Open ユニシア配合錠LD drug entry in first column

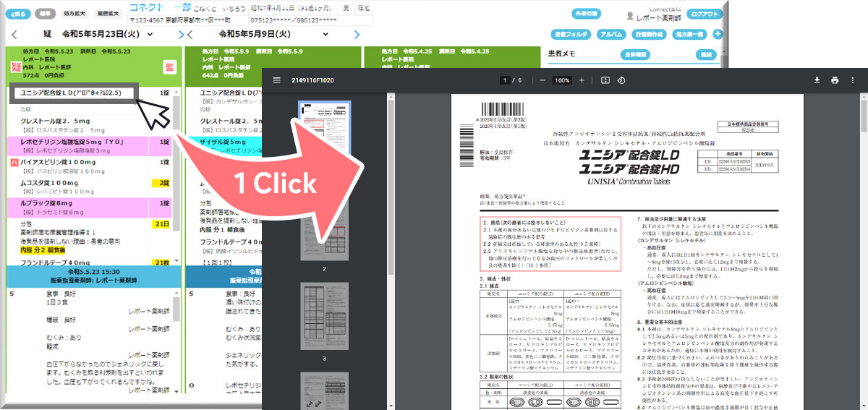(x=72, y=94)
